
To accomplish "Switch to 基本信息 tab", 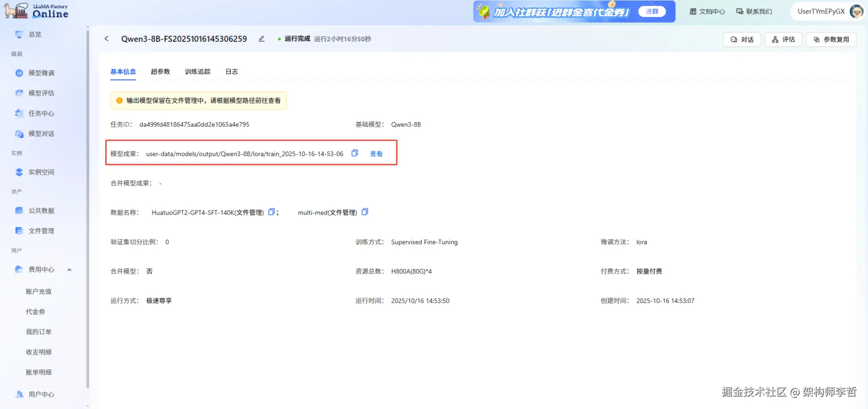I will (123, 72).
